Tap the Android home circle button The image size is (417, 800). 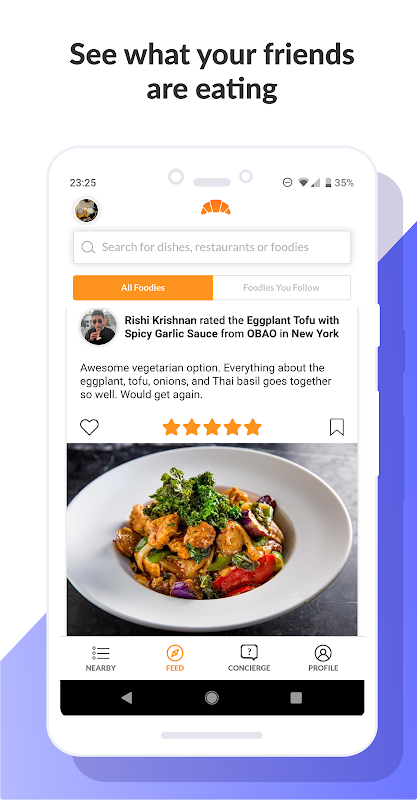(x=212, y=697)
